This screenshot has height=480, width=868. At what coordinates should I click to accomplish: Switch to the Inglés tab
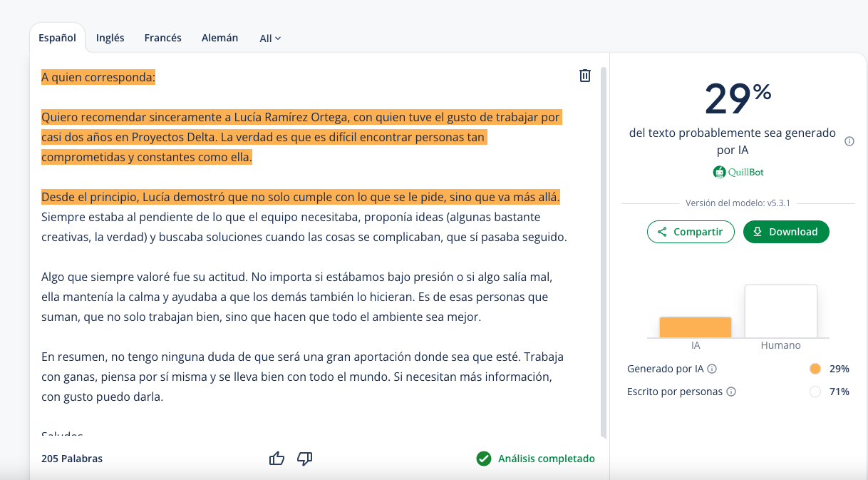coord(110,38)
